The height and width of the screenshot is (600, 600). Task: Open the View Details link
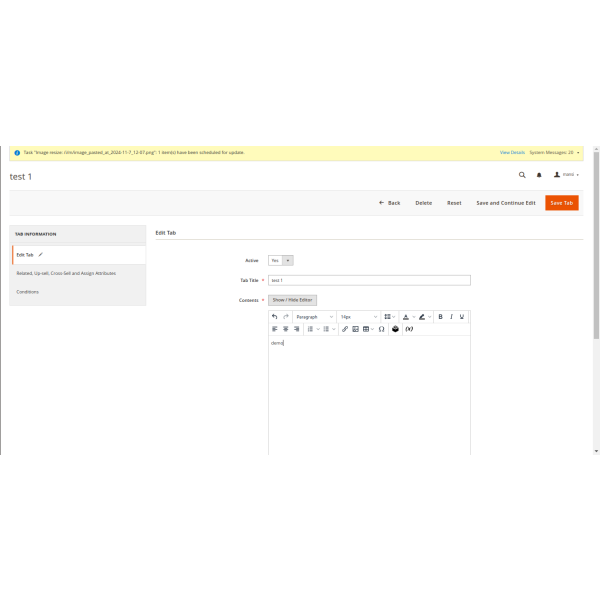512,152
